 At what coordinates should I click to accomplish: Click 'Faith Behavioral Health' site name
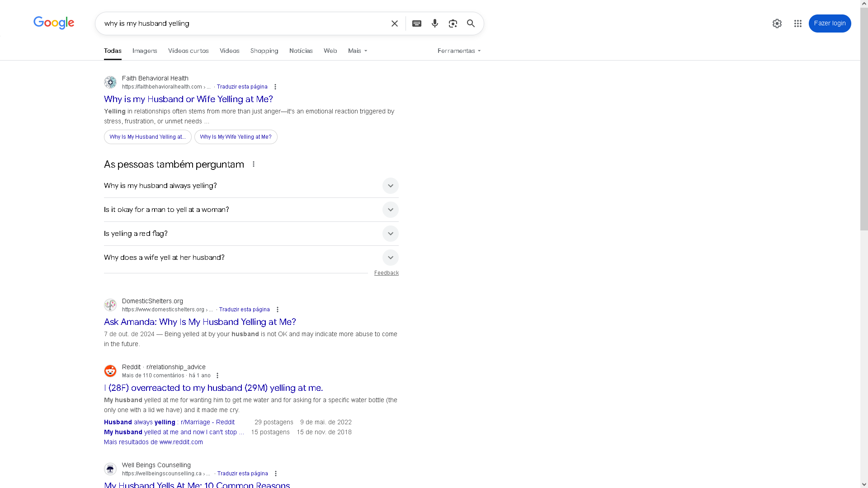pos(155,78)
